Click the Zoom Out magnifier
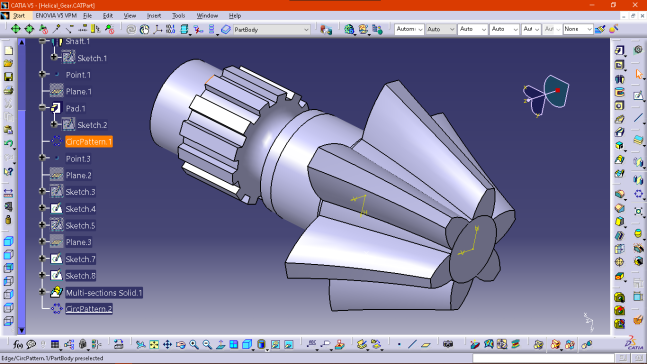The image size is (647, 364). pos(207,344)
